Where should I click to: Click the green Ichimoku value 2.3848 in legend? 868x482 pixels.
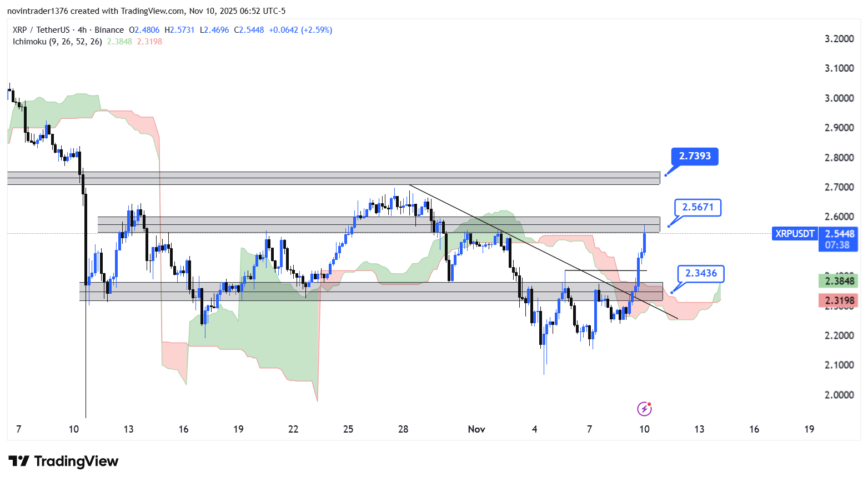pos(119,42)
